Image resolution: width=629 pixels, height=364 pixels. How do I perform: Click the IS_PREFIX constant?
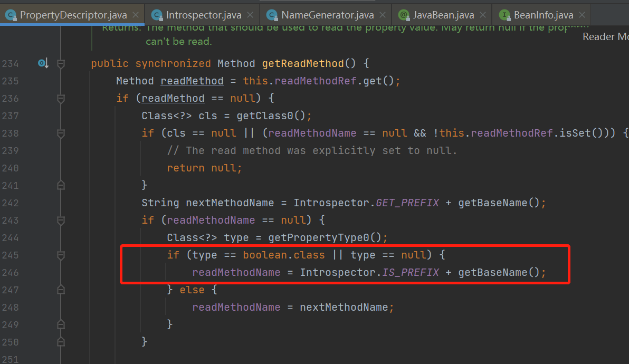(x=411, y=273)
